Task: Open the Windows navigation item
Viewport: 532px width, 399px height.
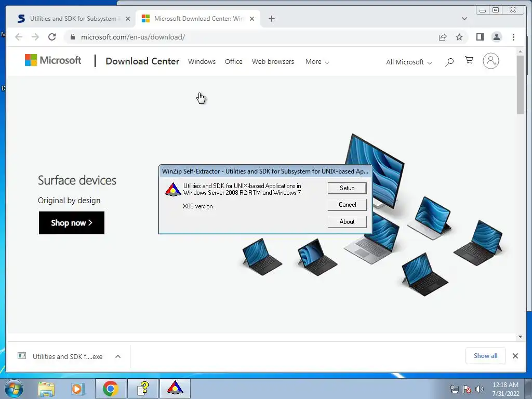Action: click(x=202, y=62)
